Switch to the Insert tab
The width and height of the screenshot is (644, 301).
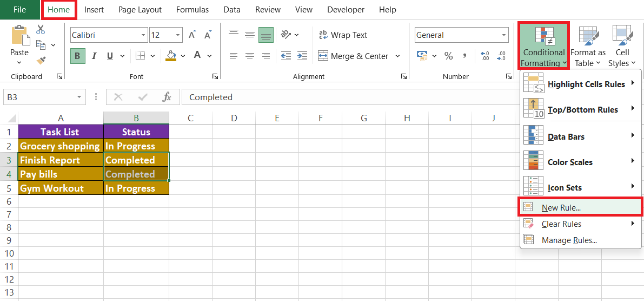[94, 9]
